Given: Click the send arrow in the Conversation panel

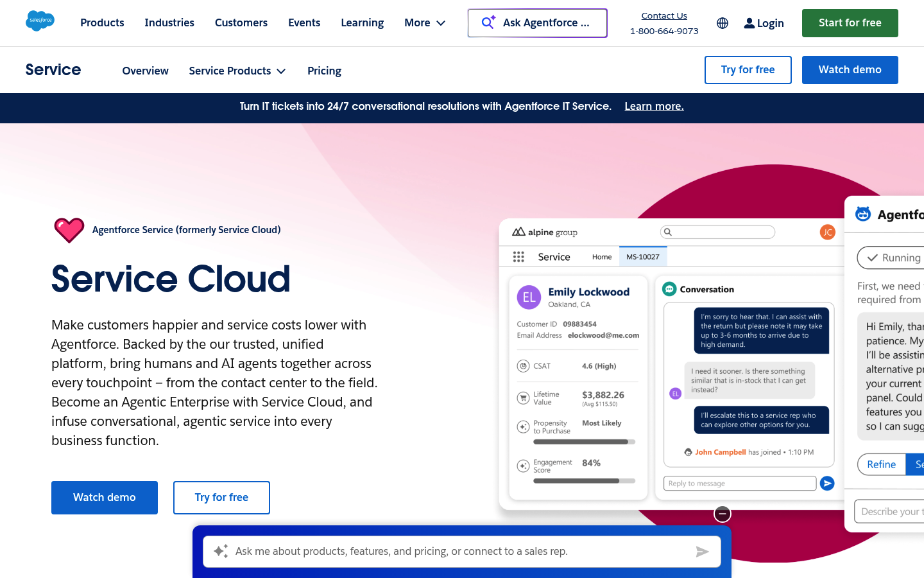Looking at the screenshot, I should click(827, 483).
